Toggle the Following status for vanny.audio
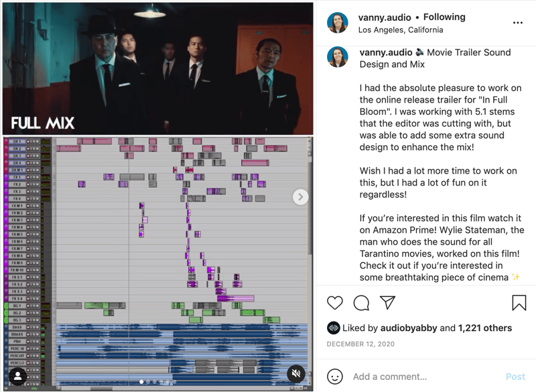 444,17
